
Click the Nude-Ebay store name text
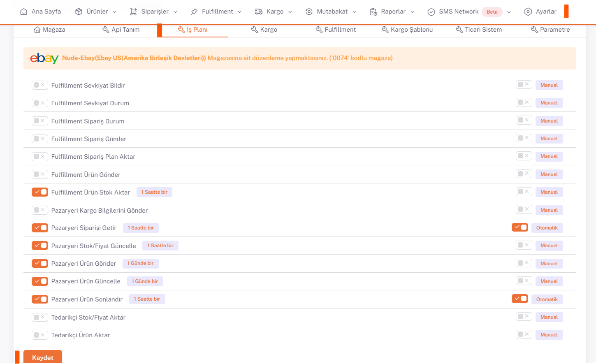(x=134, y=58)
